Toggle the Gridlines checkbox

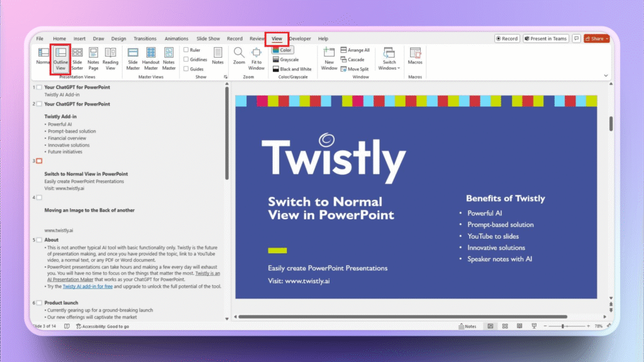(x=186, y=60)
